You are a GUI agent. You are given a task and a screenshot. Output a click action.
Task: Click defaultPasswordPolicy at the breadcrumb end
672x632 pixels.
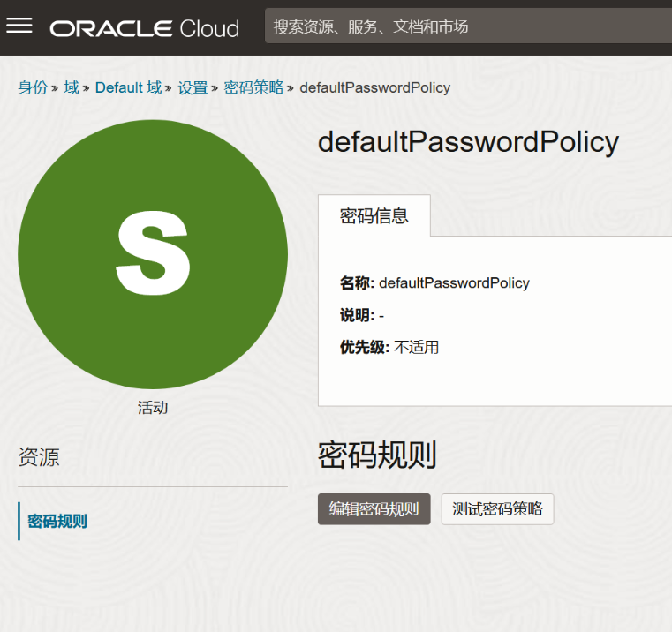tap(375, 87)
